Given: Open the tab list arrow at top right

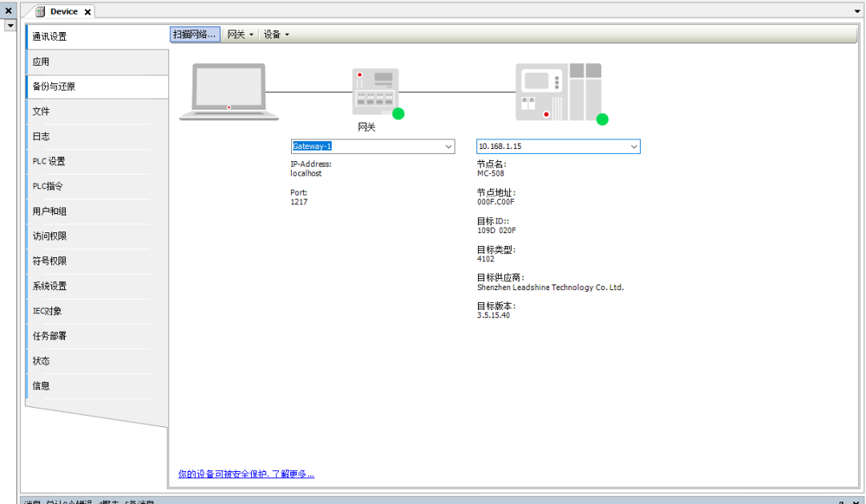Looking at the screenshot, I should pyautogui.click(x=857, y=12).
